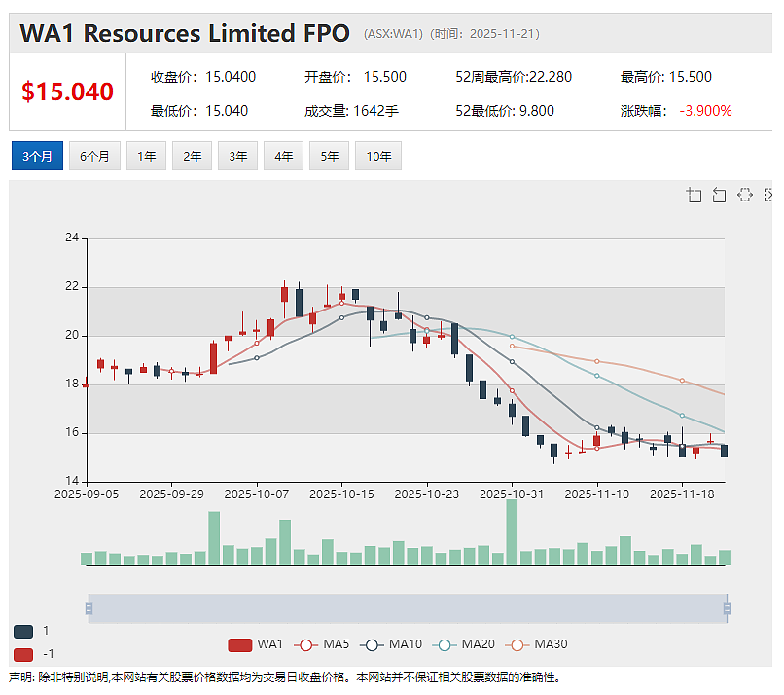The height and width of the screenshot is (695, 784).
Task: Click the middle of the data zoom slider bar
Action: 408,608
